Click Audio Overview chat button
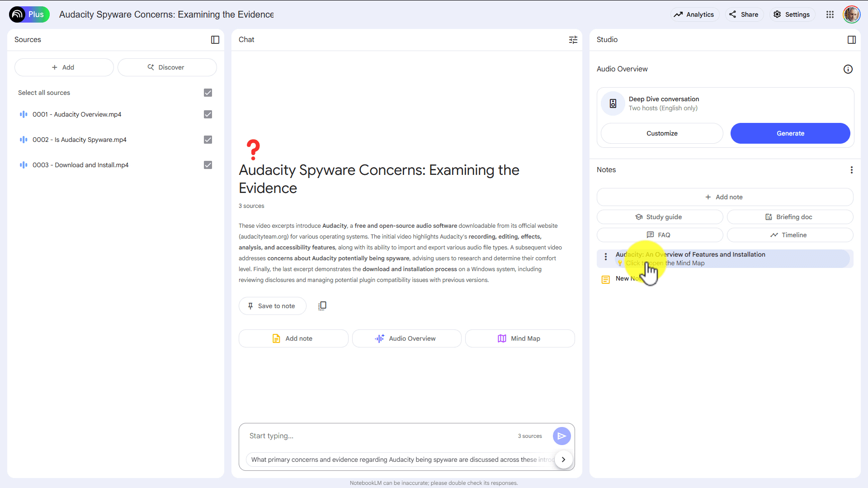Viewport: 868px width, 488px height. tap(406, 338)
